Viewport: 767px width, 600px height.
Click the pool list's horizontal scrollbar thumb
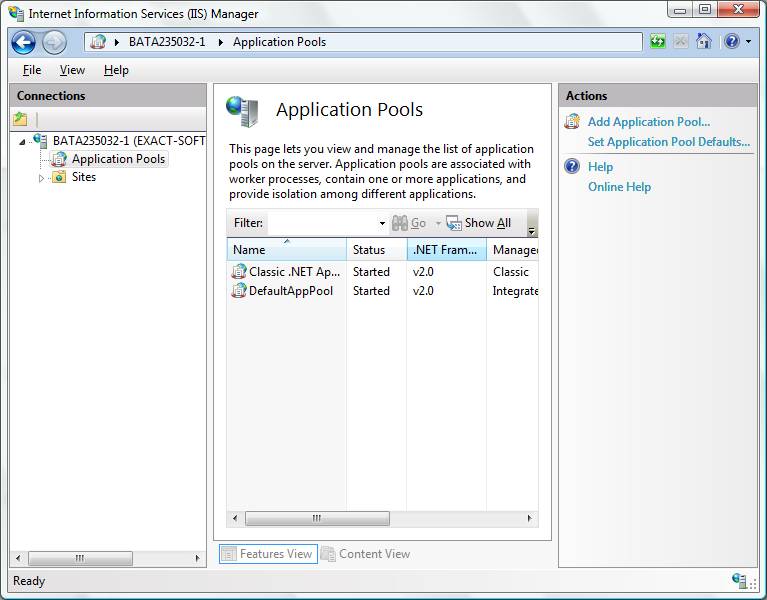(x=316, y=518)
